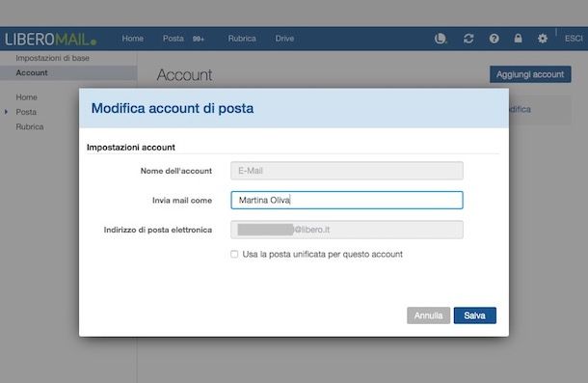
Task: Click the Modifica account di posta title
Action: pyautogui.click(x=173, y=108)
